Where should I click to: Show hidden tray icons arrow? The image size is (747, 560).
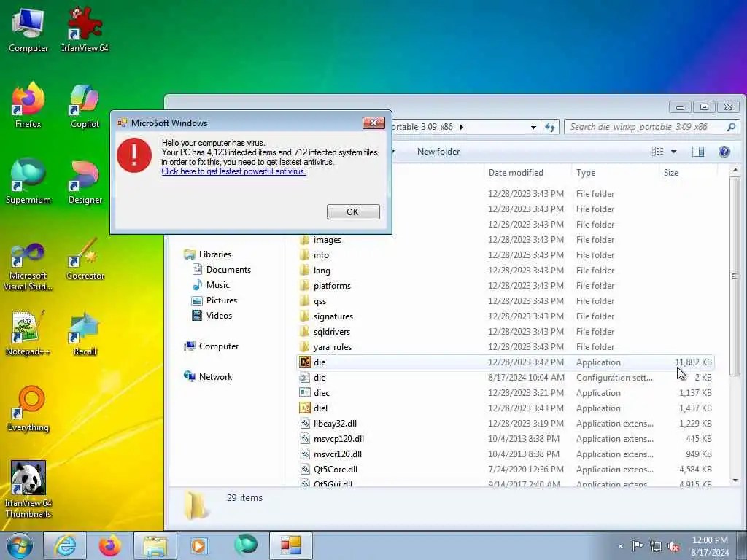pos(620,546)
